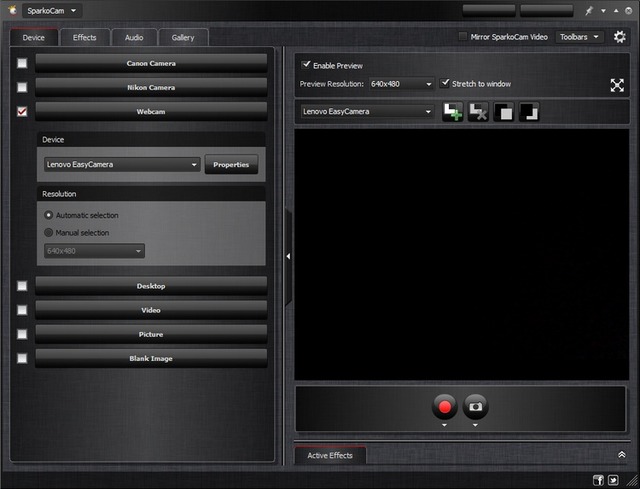The image size is (640, 489).
Task: Enable Mirror SparkoCam Video checkbox
Action: [462, 37]
